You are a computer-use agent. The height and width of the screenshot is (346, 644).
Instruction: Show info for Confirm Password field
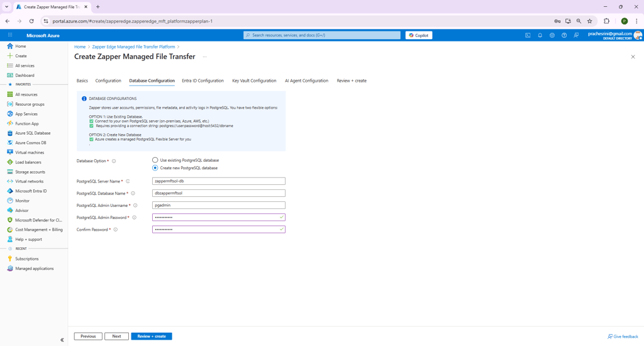[116, 230]
